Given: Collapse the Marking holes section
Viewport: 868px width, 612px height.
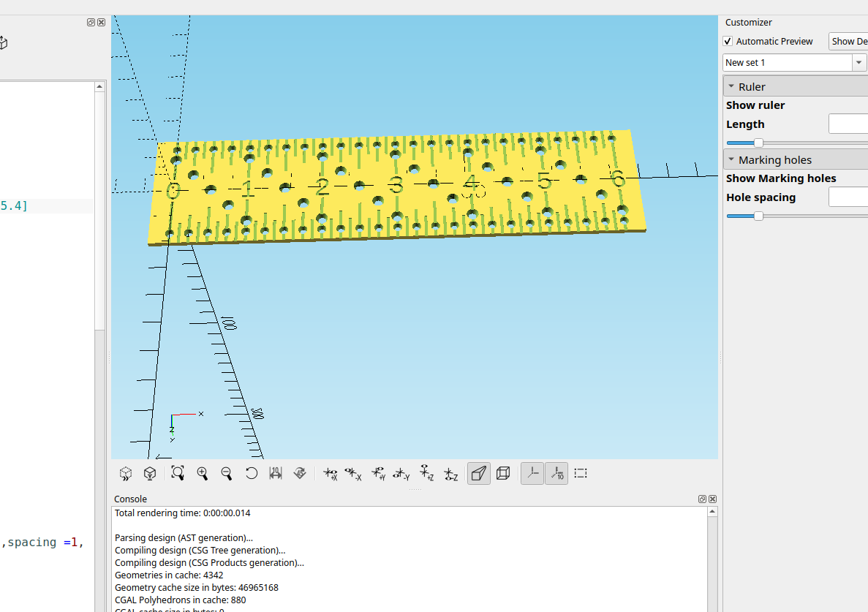Looking at the screenshot, I should (x=731, y=159).
